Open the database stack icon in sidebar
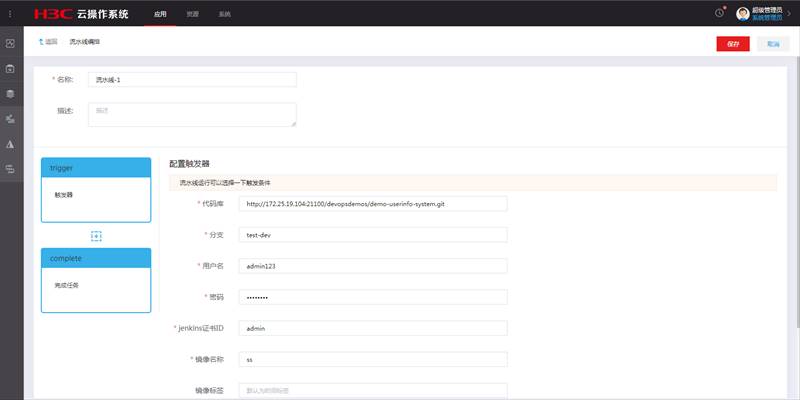 [10, 94]
